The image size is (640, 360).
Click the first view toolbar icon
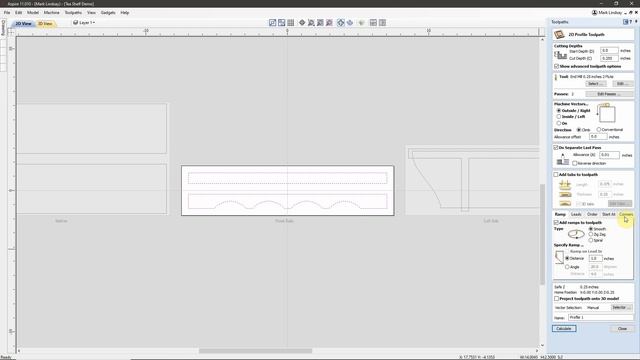273,23
